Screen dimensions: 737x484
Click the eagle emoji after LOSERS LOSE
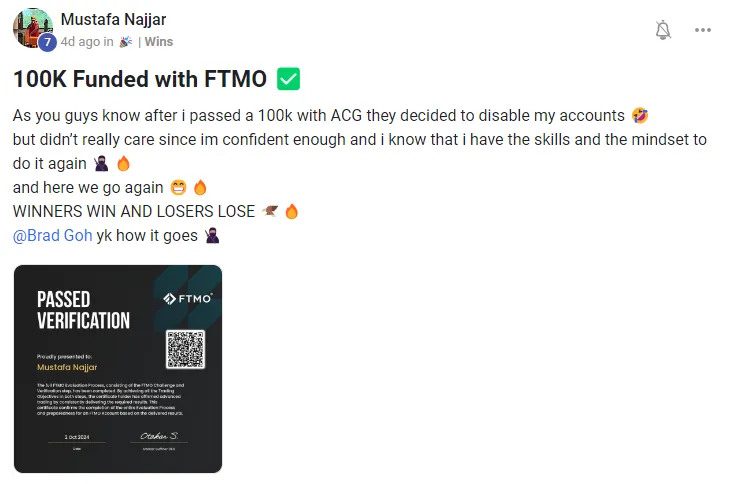270,211
